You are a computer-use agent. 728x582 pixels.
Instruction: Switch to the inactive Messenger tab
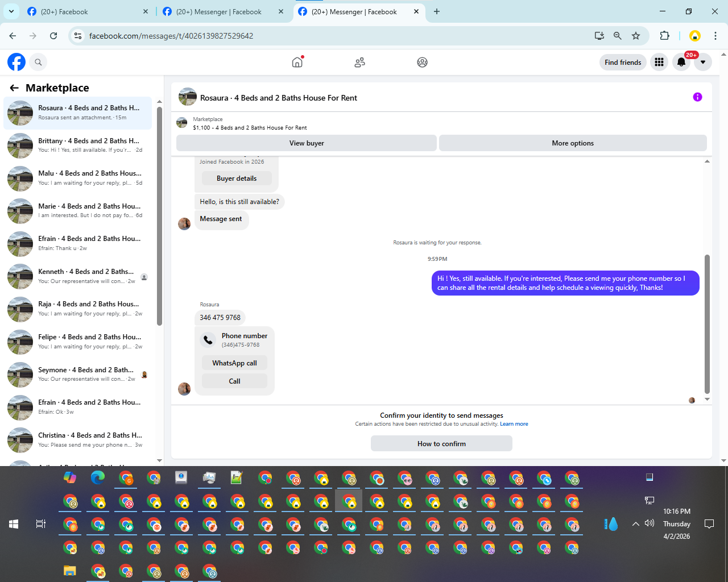click(x=224, y=12)
